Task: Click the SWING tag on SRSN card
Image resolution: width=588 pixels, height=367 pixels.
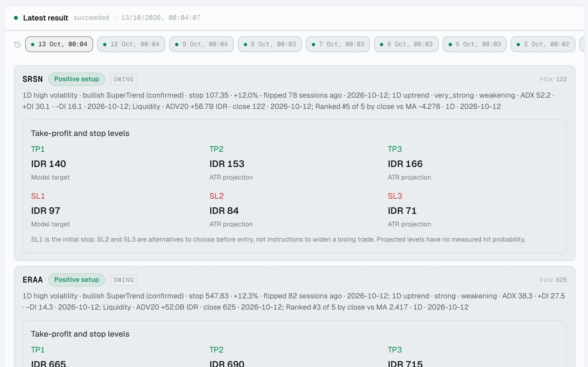Action: coord(124,79)
